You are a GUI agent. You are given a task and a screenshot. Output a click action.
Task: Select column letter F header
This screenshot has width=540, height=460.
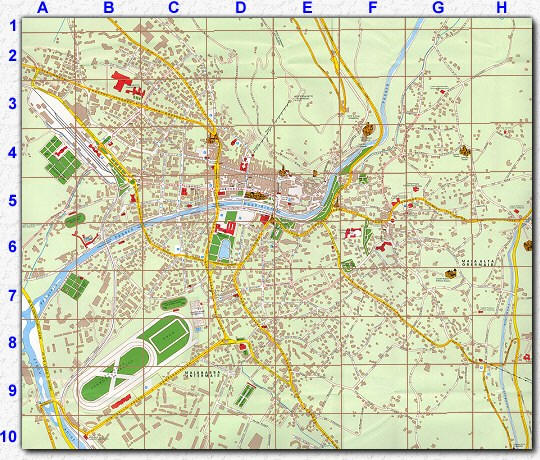click(x=372, y=8)
